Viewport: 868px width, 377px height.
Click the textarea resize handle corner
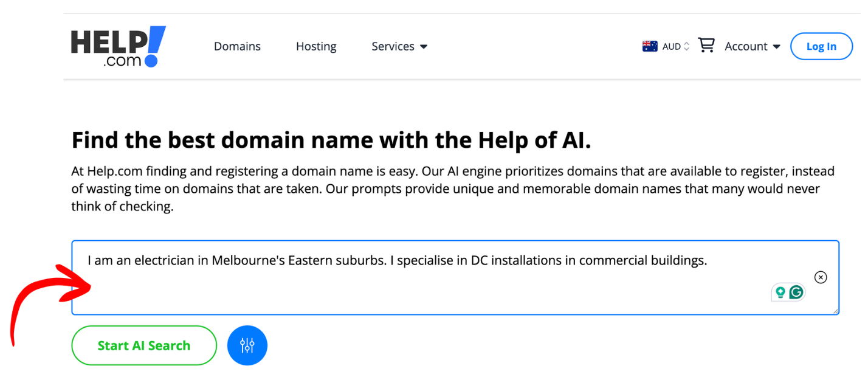pos(835,311)
